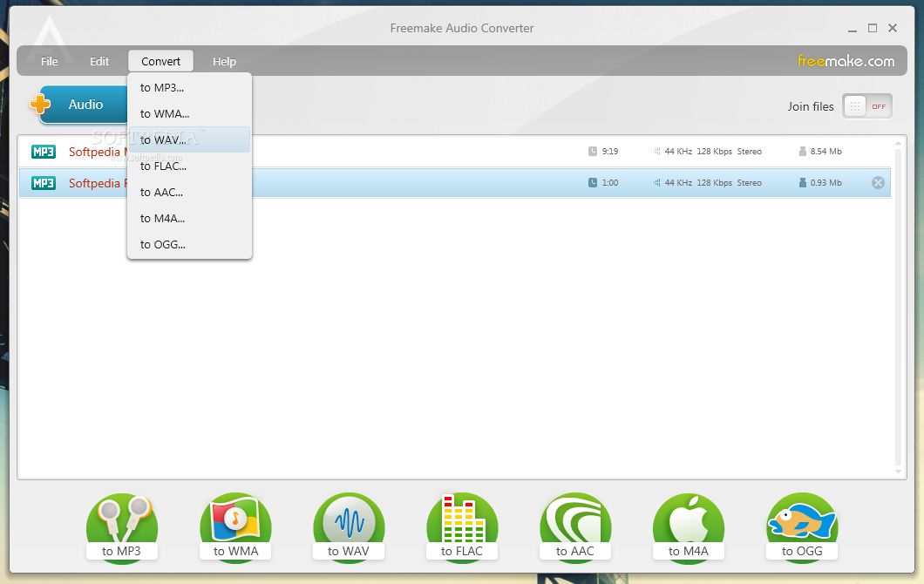This screenshot has width=924, height=584.
Task: Click the Audio add button
Action: click(83, 105)
